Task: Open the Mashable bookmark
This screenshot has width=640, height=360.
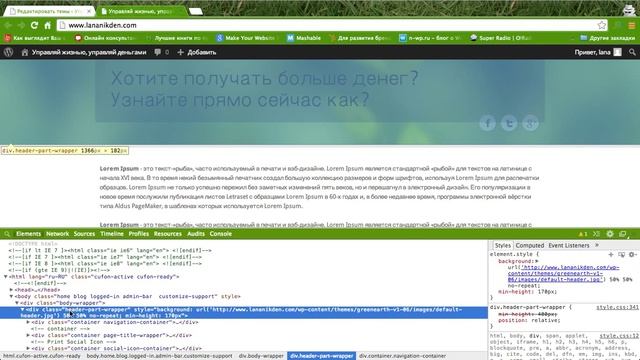Action: pyautogui.click(x=304, y=38)
